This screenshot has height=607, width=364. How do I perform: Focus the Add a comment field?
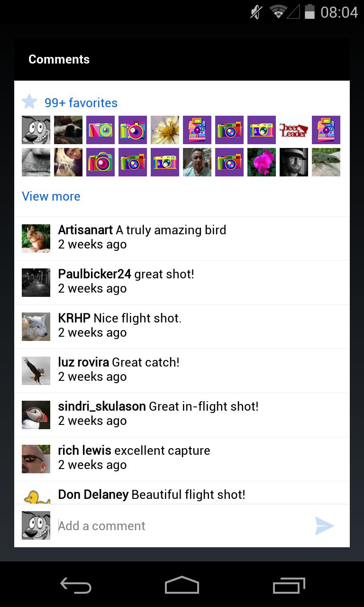tap(182, 526)
